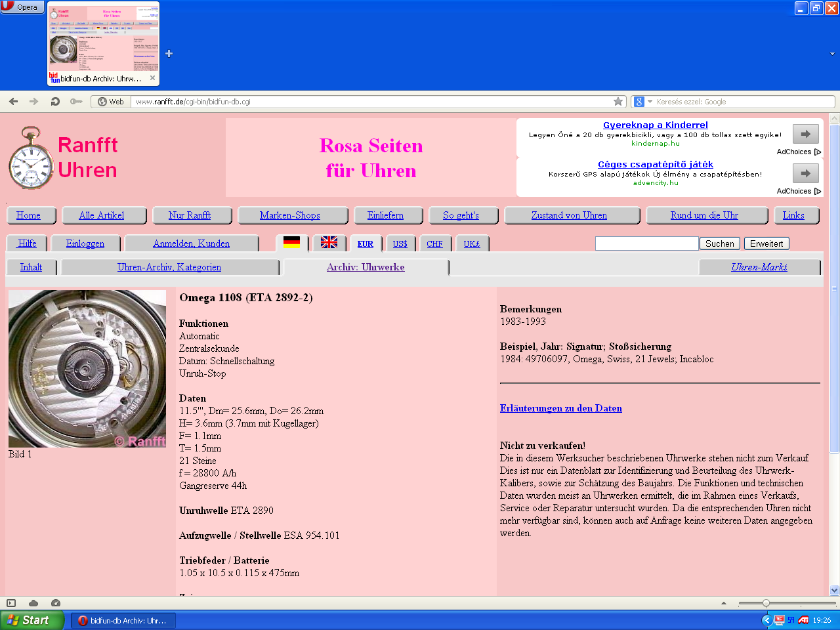Click the Opera Turbo gauge icon

point(56,603)
